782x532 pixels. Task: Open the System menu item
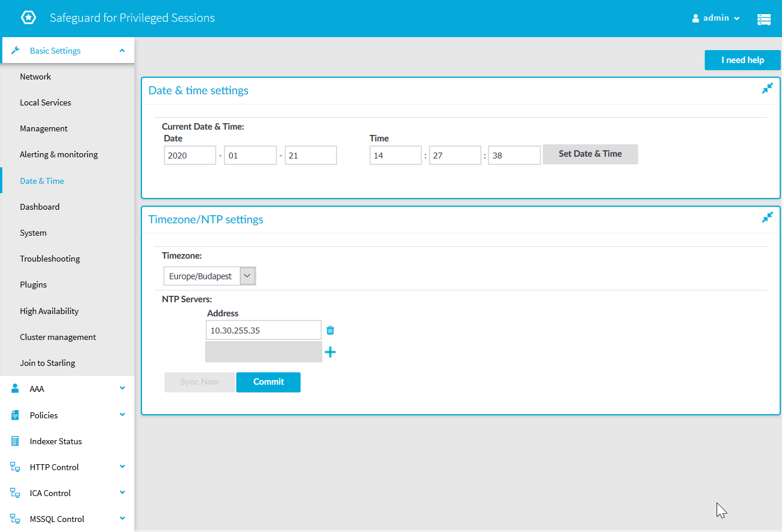[x=33, y=233]
